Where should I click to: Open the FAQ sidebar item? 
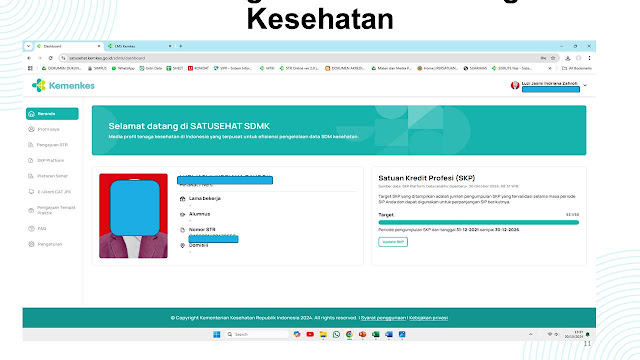pyautogui.click(x=37, y=229)
